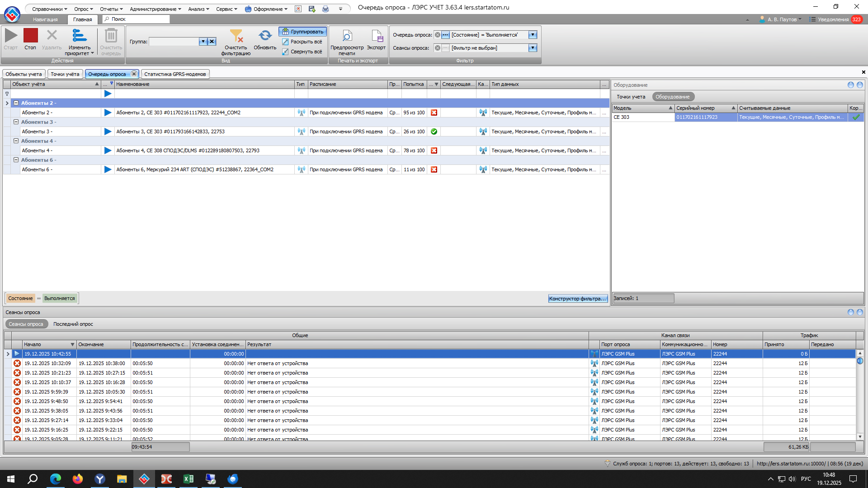Image resolution: width=868 pixels, height=488 pixels.
Task: Open Сеансы опроса filter dropdown
Action: click(x=533, y=48)
